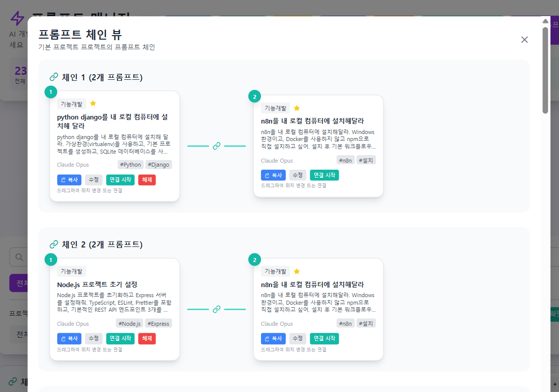The image size is (559, 392).
Task: Click the chain icon beside 체인 2 header
Action: click(54, 244)
